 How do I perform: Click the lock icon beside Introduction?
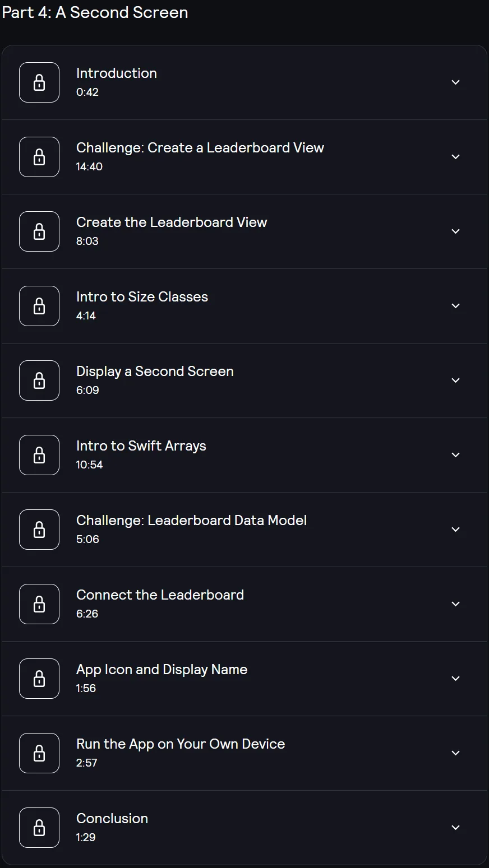[39, 82]
